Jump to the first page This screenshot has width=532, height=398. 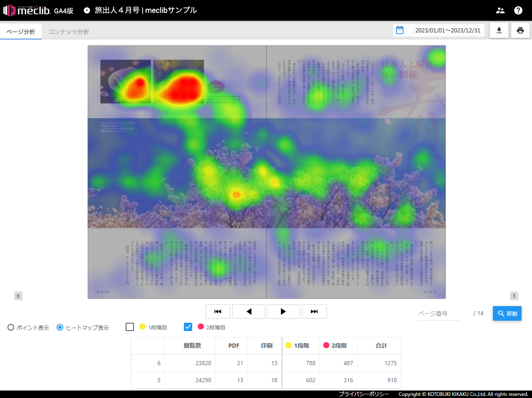(218, 311)
